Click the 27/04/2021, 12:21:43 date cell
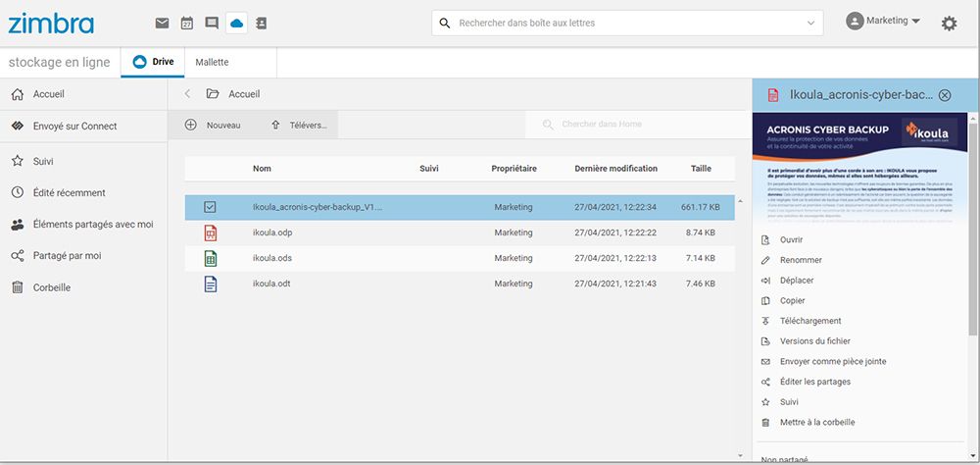980x465 pixels. (615, 284)
